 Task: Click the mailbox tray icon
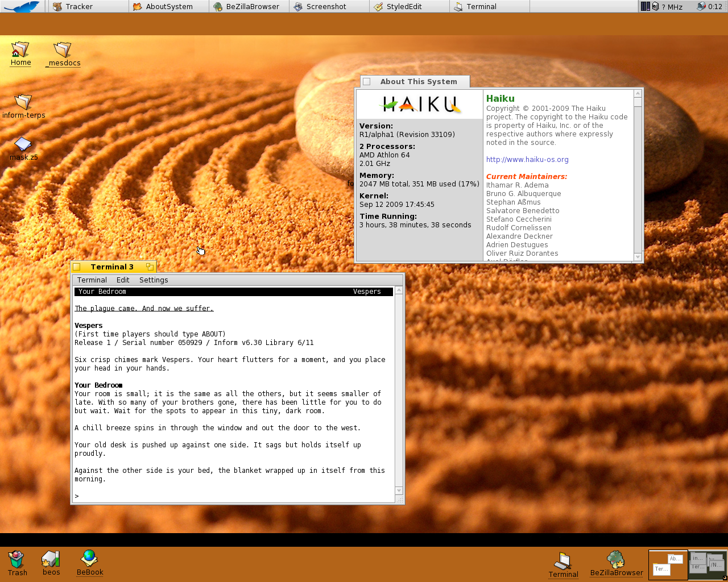click(x=701, y=6)
